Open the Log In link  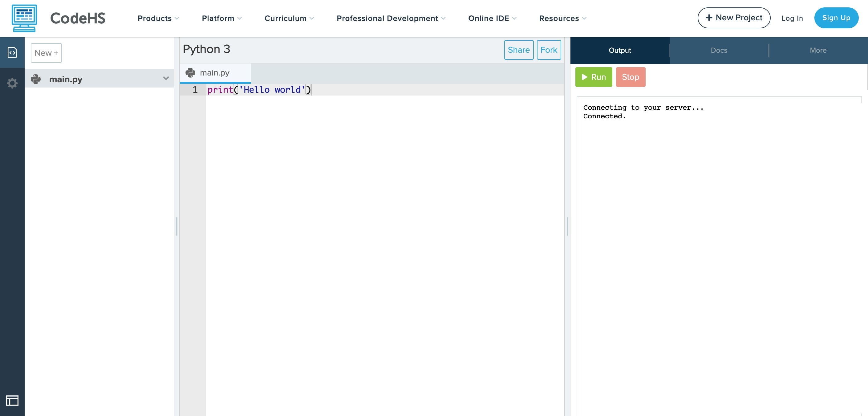(792, 18)
